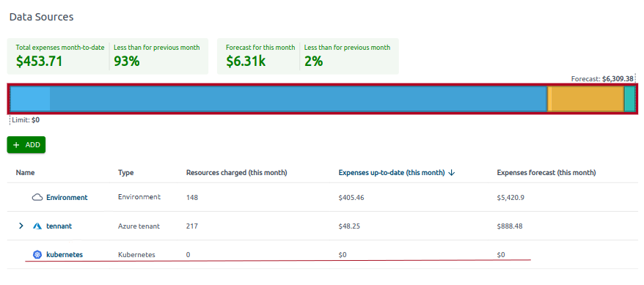Sort by Expenses forecast column header

click(546, 173)
